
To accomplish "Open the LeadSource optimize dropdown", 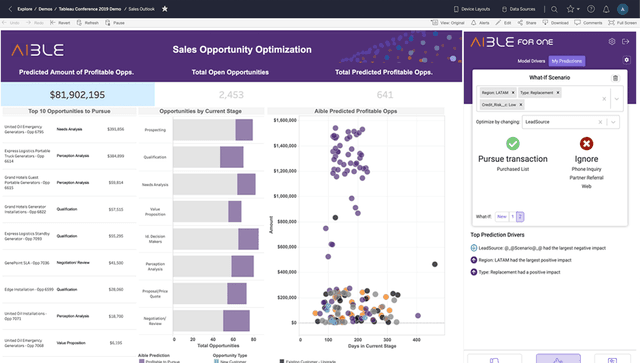I will [x=613, y=122].
